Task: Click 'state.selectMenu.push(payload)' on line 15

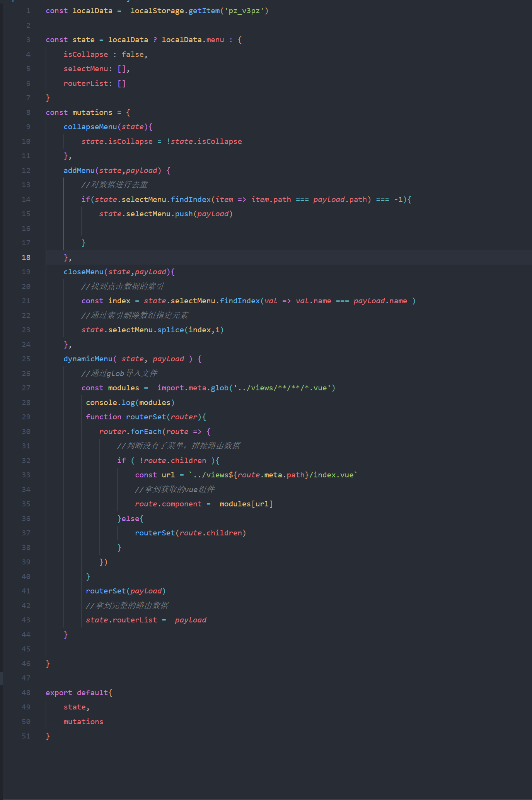Action: click(x=166, y=214)
